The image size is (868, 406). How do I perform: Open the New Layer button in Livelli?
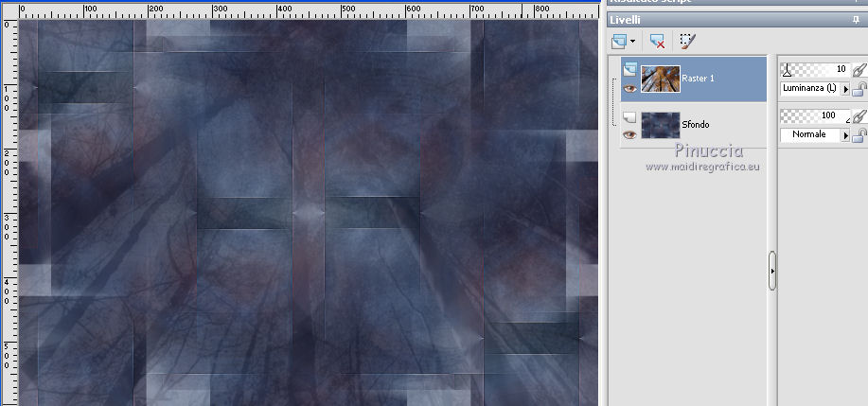619,41
